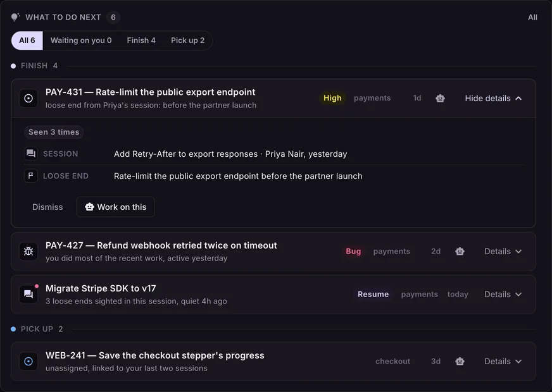Screen dimensions: 552x392
Task: Click loose end text about partner launch
Action: coord(238,176)
